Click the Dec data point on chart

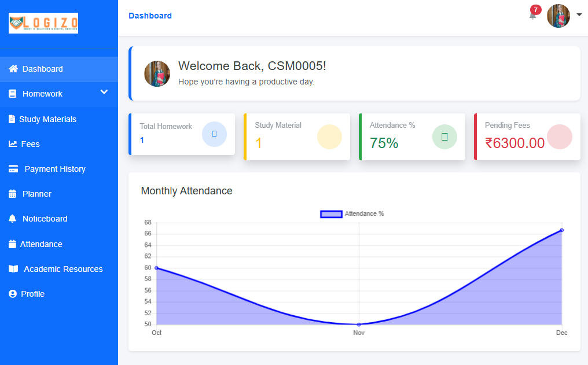click(561, 230)
